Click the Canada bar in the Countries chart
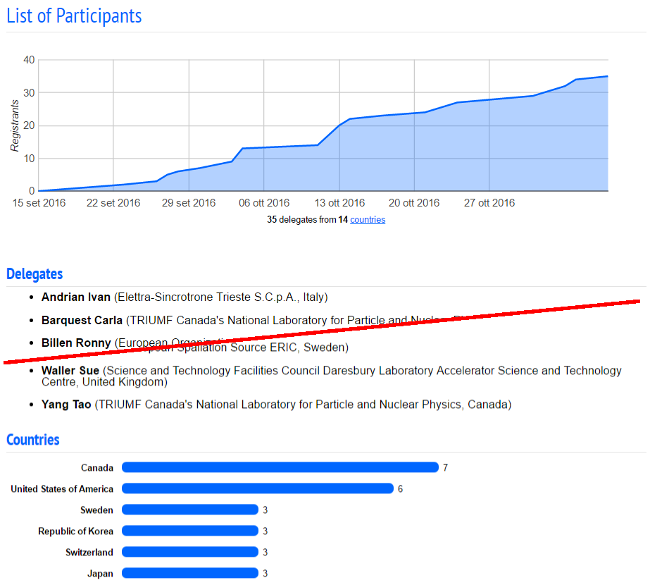The height and width of the screenshot is (585, 650). pyautogui.click(x=280, y=467)
